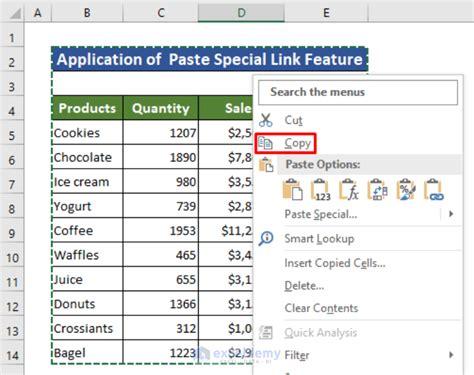Click the Donuts cell

coord(87,304)
